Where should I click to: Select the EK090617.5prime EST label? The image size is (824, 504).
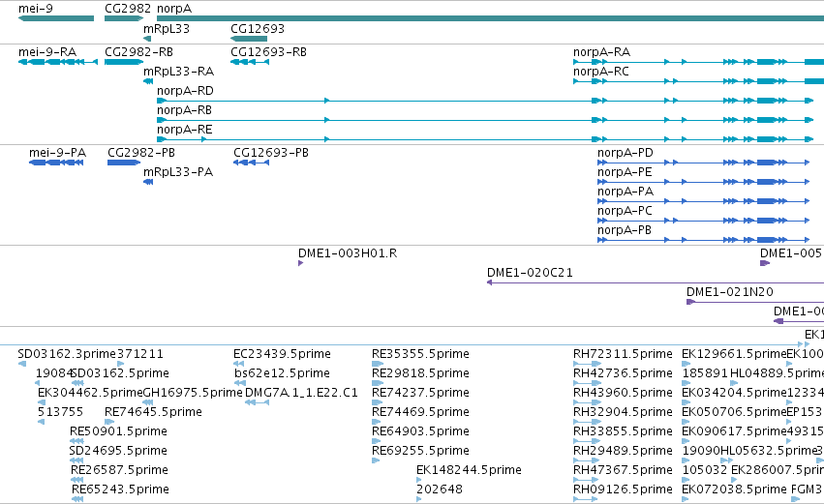point(734,432)
